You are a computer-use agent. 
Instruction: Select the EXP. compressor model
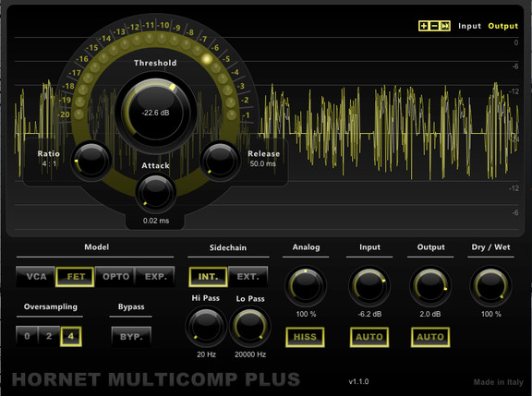pos(155,277)
